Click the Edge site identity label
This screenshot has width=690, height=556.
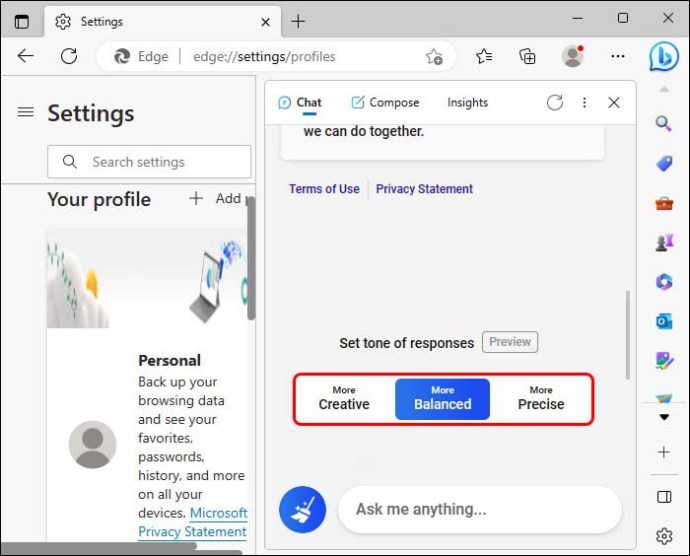pyautogui.click(x=141, y=56)
